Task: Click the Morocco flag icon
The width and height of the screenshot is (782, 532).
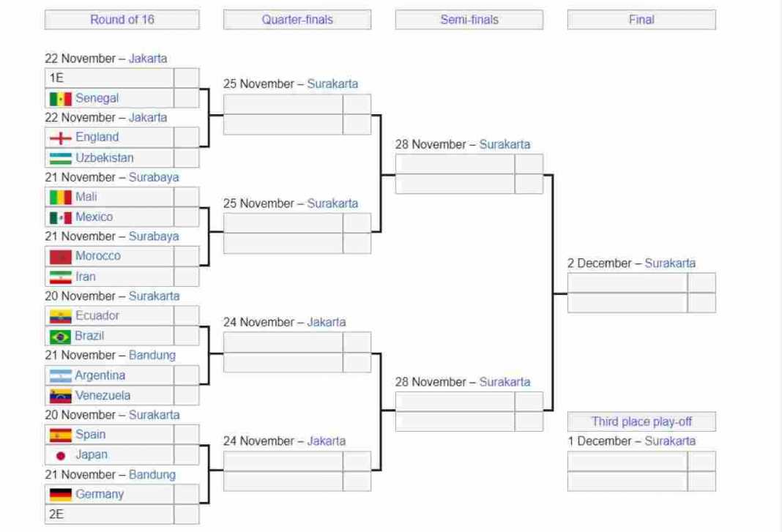Action: pos(60,257)
